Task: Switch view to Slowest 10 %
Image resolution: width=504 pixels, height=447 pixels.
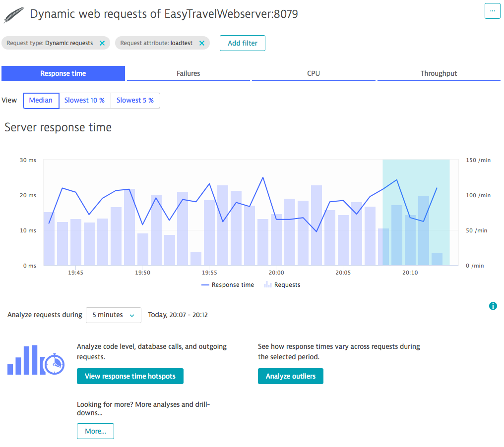Action: pyautogui.click(x=84, y=100)
